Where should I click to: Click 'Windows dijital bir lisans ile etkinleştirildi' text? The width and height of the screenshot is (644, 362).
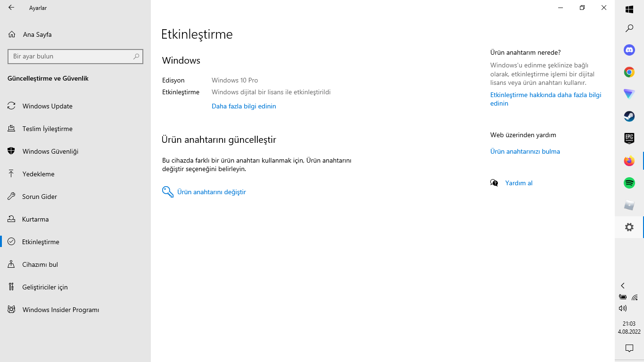pyautogui.click(x=271, y=92)
